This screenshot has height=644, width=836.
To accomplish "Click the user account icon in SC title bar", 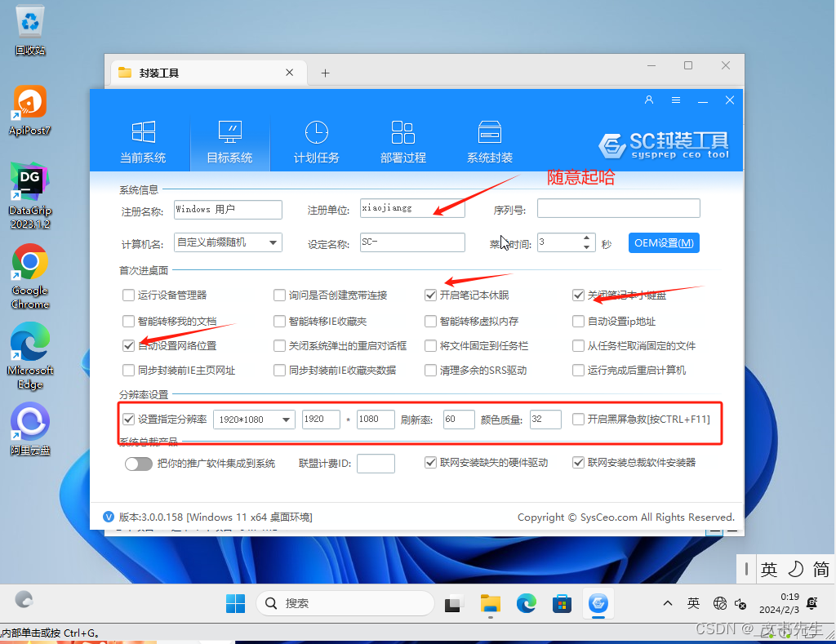I will tap(649, 100).
